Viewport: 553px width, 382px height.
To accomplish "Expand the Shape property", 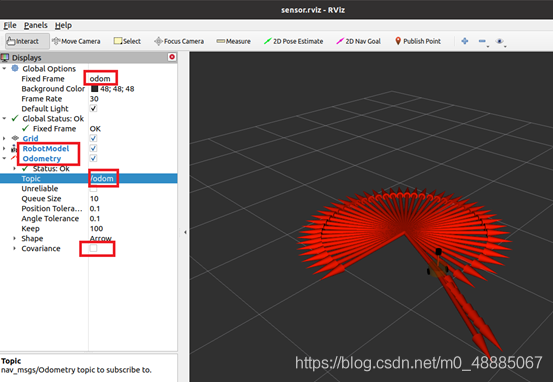I will pos(14,238).
